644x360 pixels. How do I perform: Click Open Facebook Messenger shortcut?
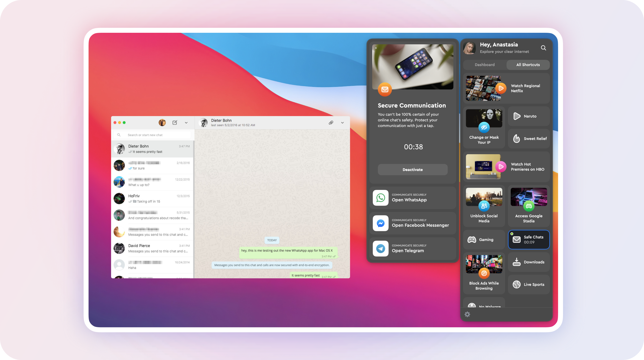[413, 223]
